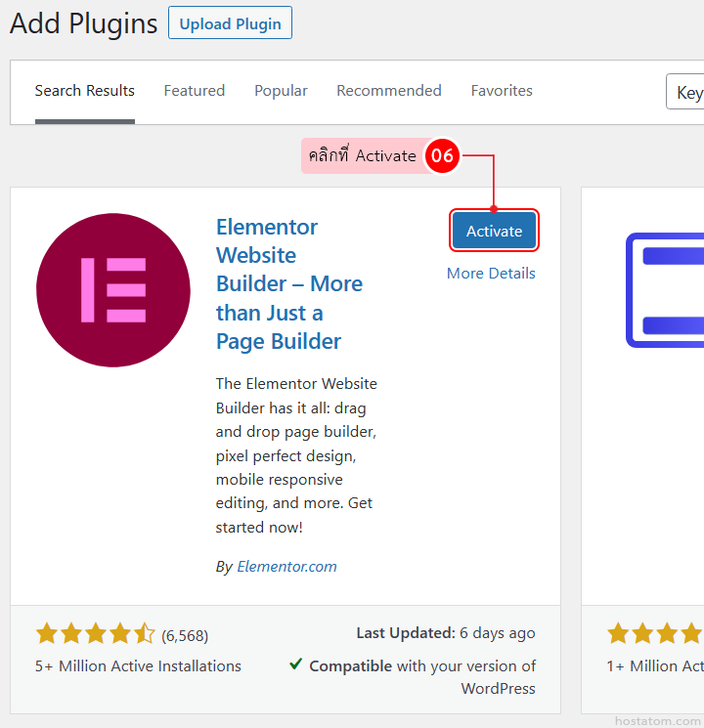704x728 pixels.
Task: Visit the Elementor.com author link
Action: coord(286,567)
